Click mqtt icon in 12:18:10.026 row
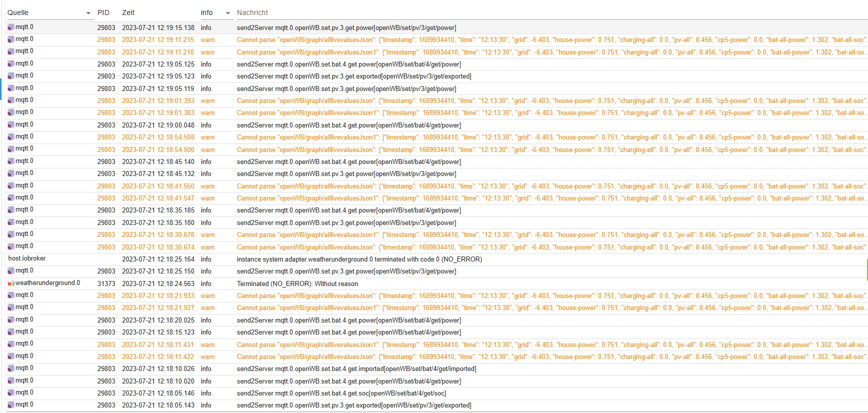 pyautogui.click(x=10, y=368)
